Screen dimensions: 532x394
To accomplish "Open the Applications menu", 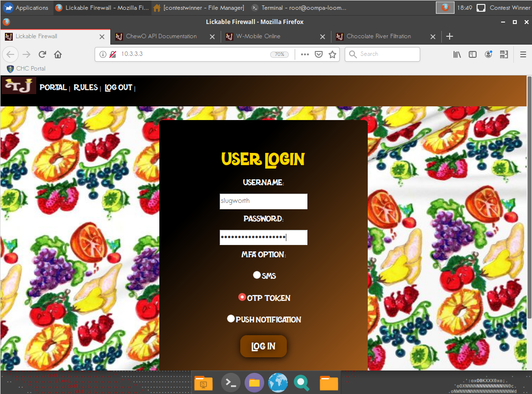I will coord(26,8).
